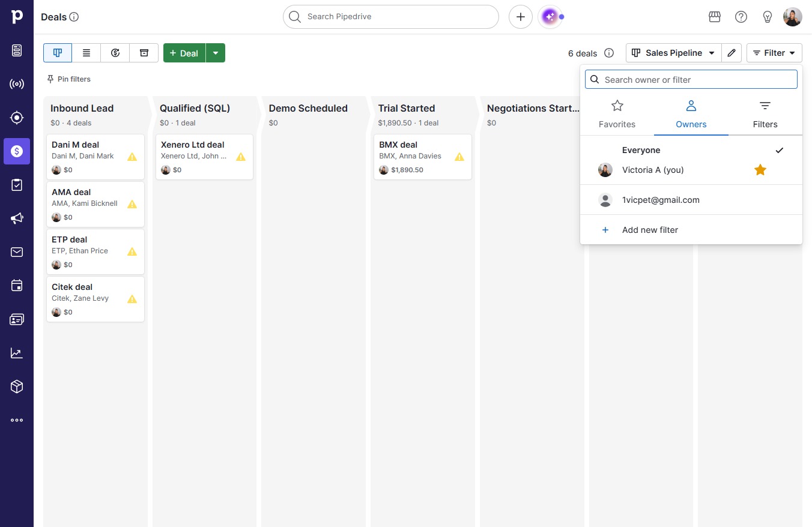Open the Products box icon in sidebar
The height and width of the screenshot is (527, 812).
pos(17,387)
